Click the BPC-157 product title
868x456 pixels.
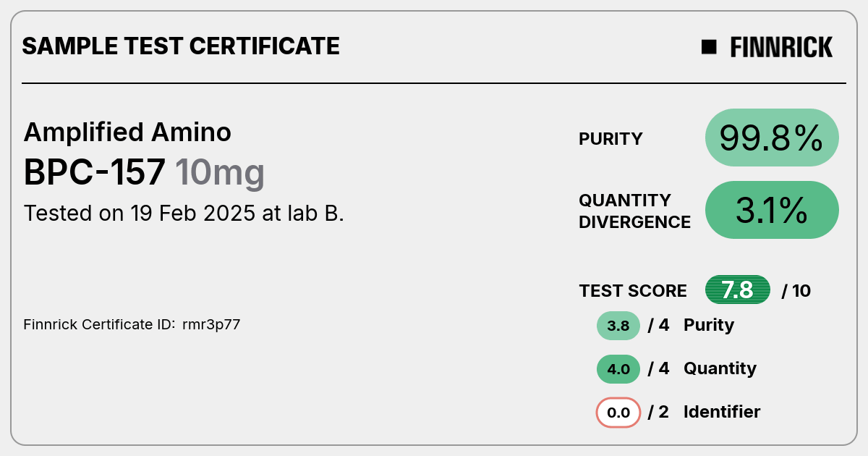[95, 172]
